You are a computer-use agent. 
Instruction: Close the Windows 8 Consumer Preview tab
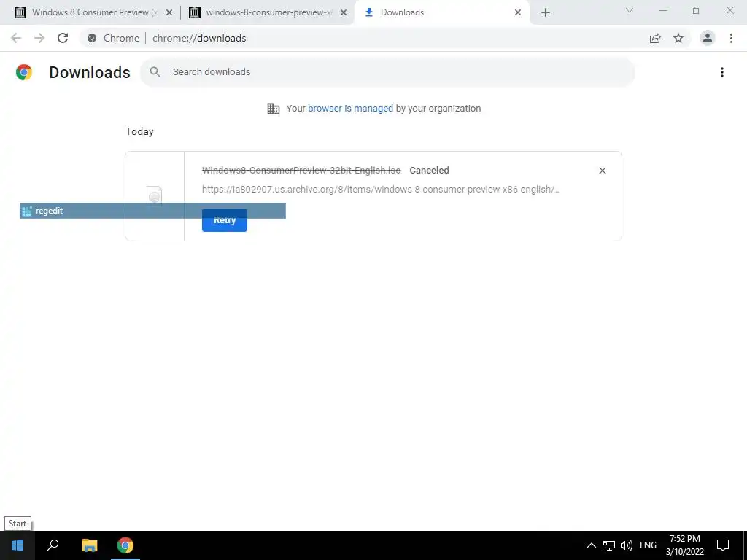(x=169, y=12)
